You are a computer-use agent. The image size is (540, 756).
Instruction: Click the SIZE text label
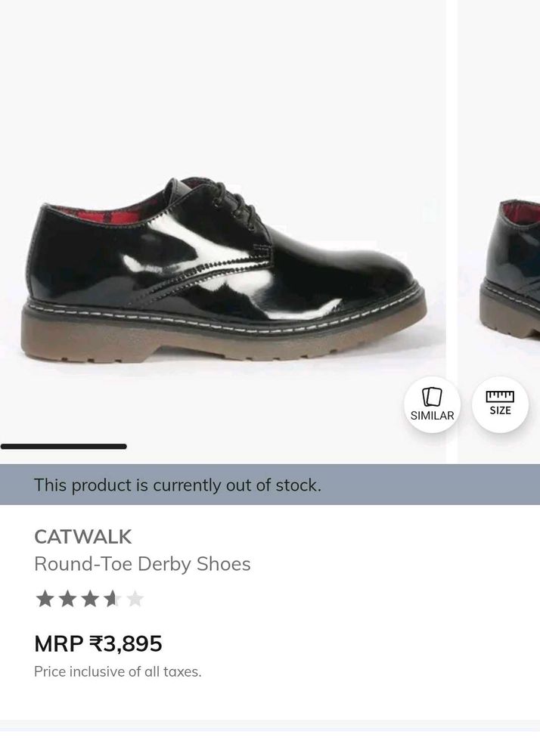[x=500, y=411]
